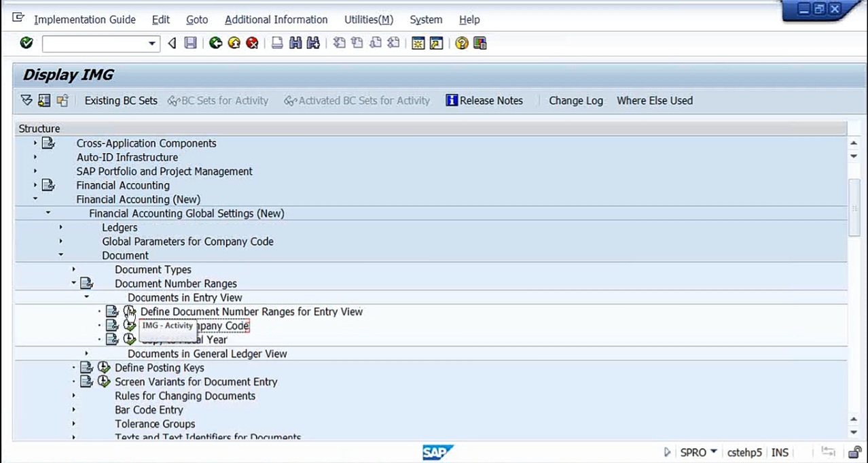Click the Print icon in toolbar
Viewport: 868px width, 463px height.
(277, 44)
